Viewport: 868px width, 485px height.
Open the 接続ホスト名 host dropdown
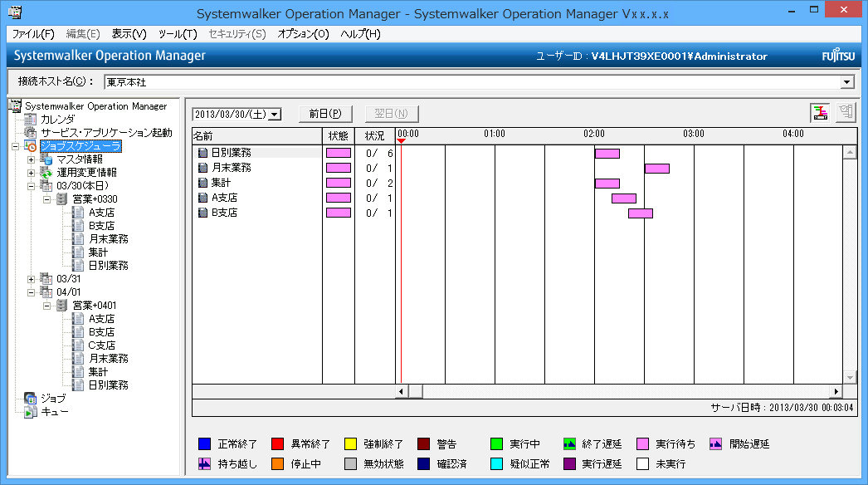click(846, 82)
